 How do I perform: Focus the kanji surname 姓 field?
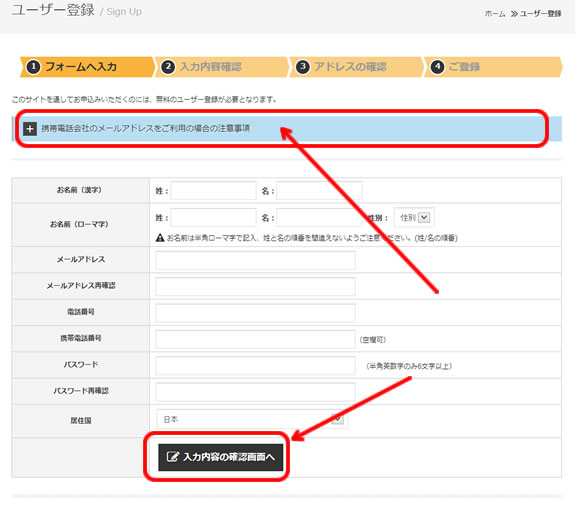[213, 191]
